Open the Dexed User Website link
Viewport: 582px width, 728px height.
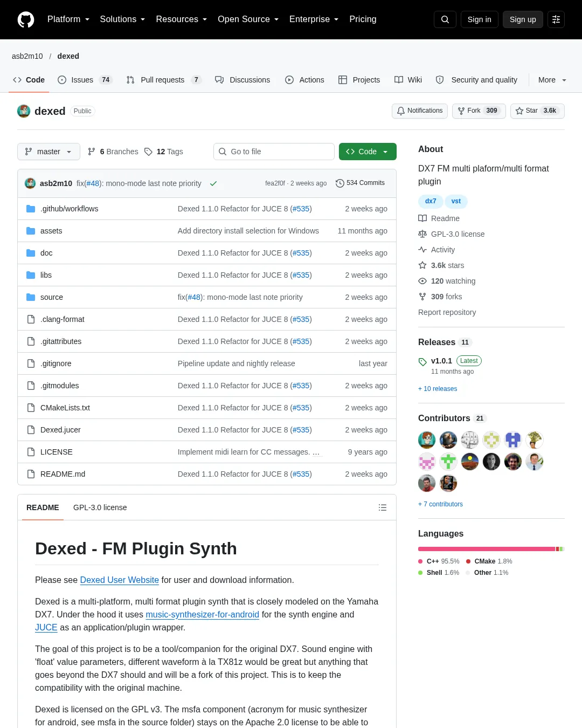[120, 580]
